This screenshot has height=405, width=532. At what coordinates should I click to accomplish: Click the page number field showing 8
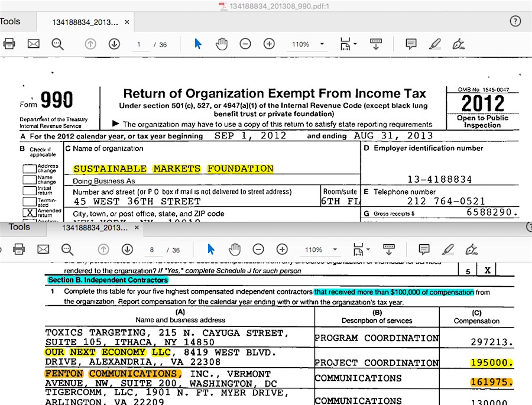point(152,250)
